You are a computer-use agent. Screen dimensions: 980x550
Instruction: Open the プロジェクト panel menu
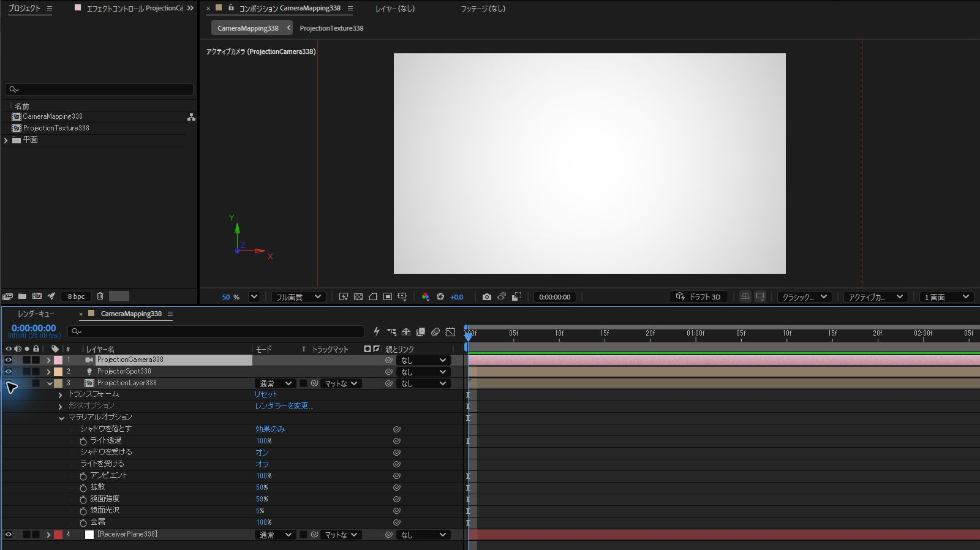pyautogui.click(x=50, y=9)
